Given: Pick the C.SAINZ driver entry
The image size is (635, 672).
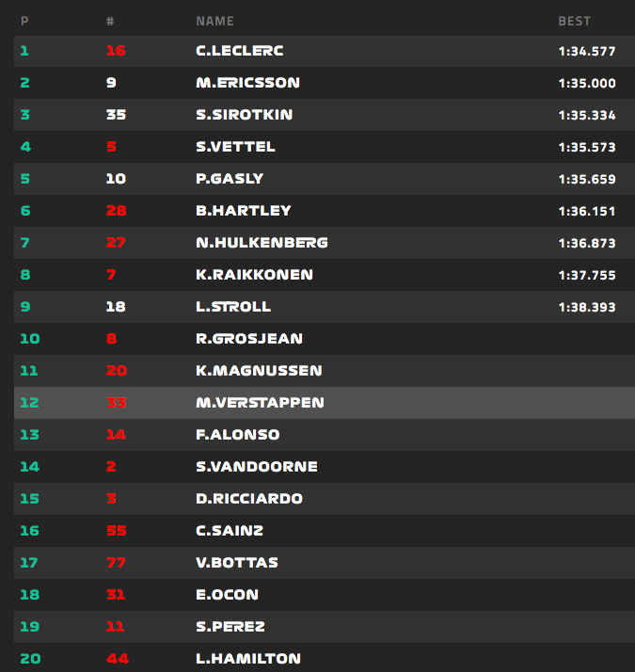Looking at the screenshot, I should tap(230, 531).
